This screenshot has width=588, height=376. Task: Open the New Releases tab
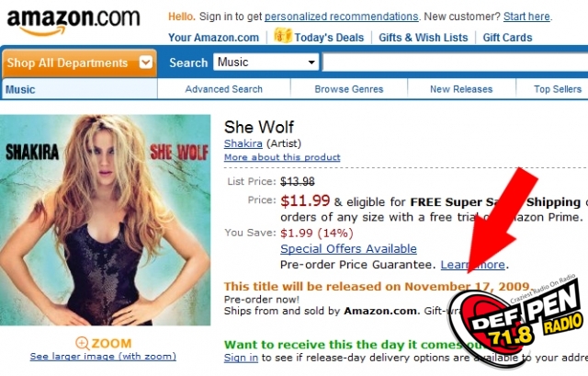(x=461, y=89)
